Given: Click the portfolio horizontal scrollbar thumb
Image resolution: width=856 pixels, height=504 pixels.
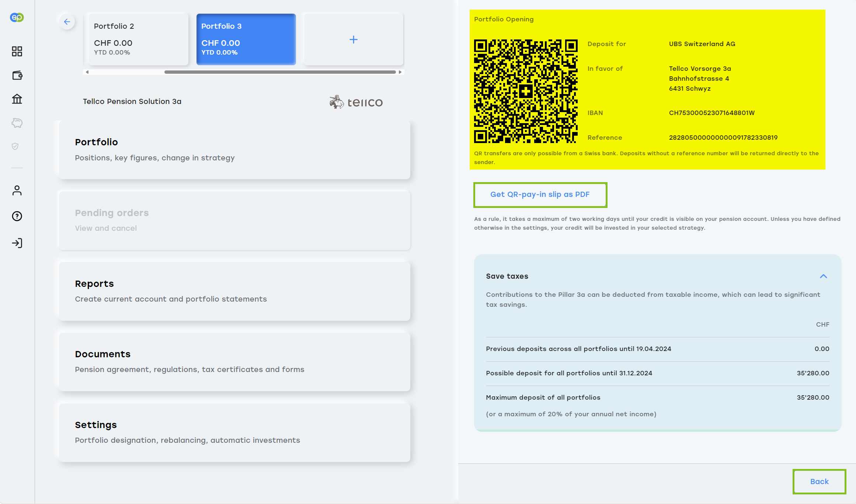Looking at the screenshot, I should tap(280, 72).
